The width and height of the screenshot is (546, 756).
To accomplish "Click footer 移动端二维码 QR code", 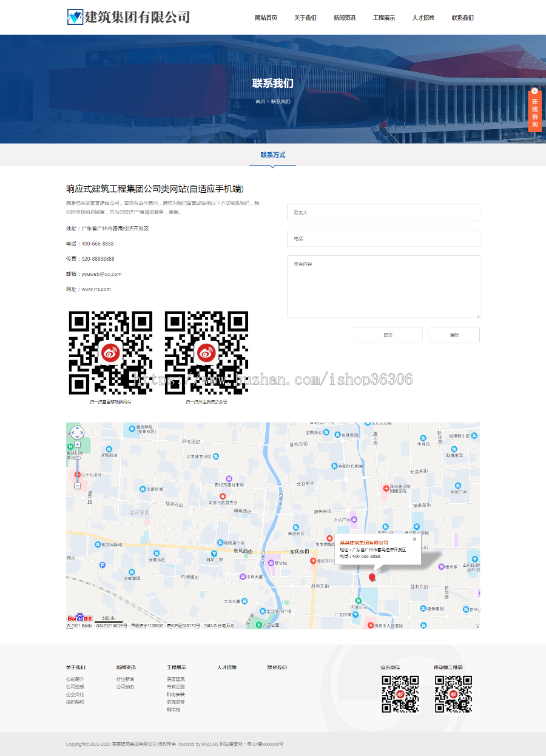I will (453, 694).
